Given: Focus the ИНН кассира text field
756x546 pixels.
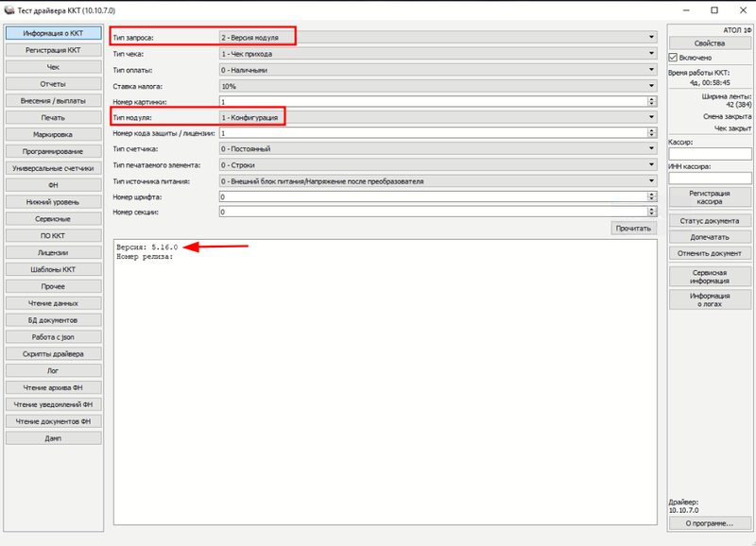Looking at the screenshot, I should coord(709,178).
